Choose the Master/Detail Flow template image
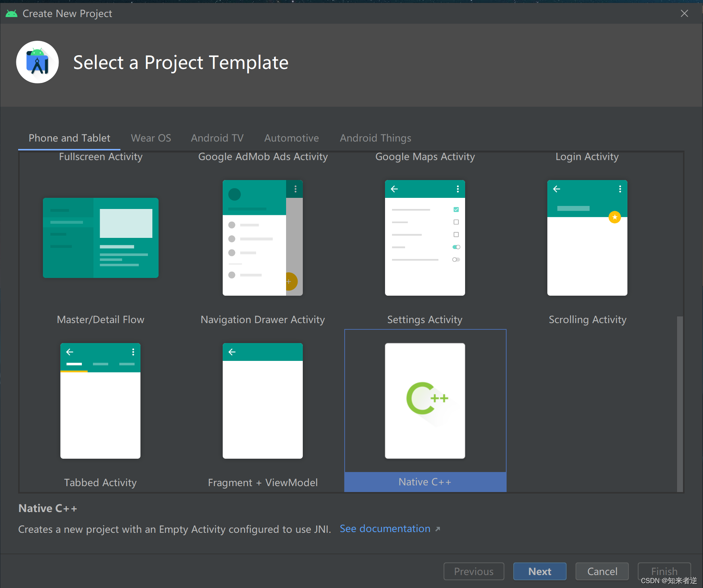 pyautogui.click(x=101, y=238)
